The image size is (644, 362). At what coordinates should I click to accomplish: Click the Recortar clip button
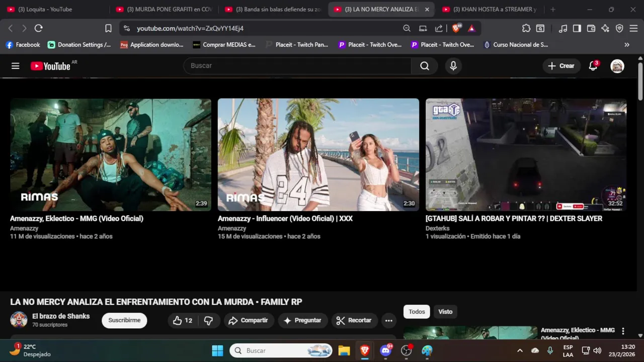point(354,320)
